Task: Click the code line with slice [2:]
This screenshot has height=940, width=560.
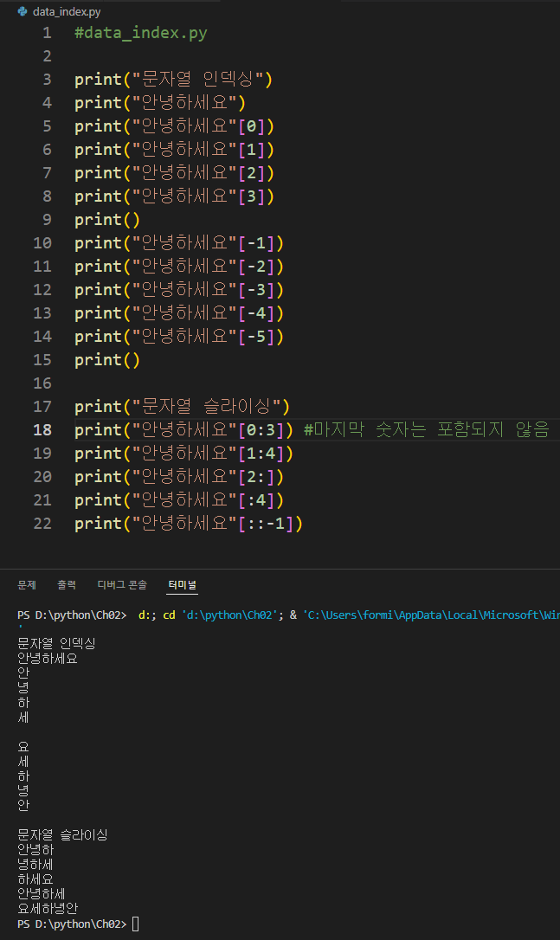Action: click(179, 477)
